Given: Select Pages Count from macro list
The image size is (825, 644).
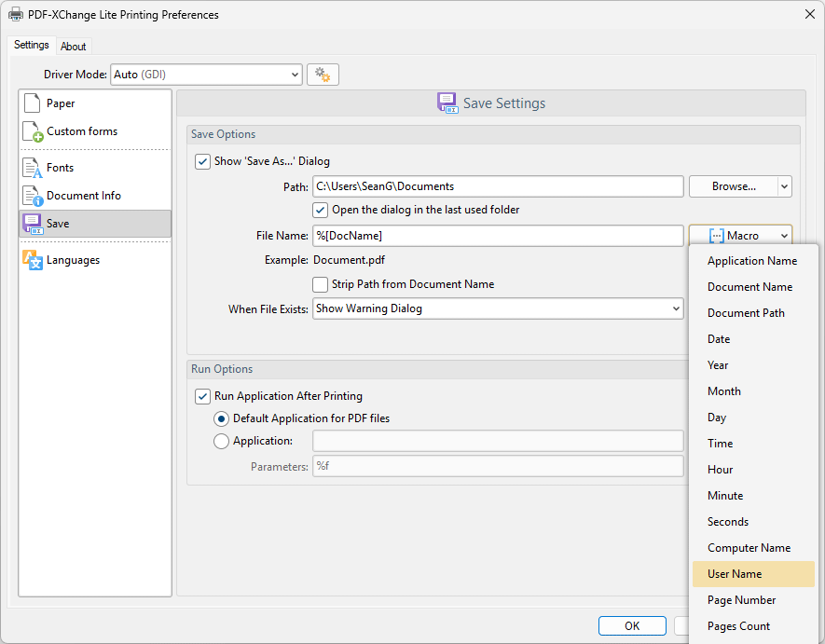Looking at the screenshot, I should point(753,626).
